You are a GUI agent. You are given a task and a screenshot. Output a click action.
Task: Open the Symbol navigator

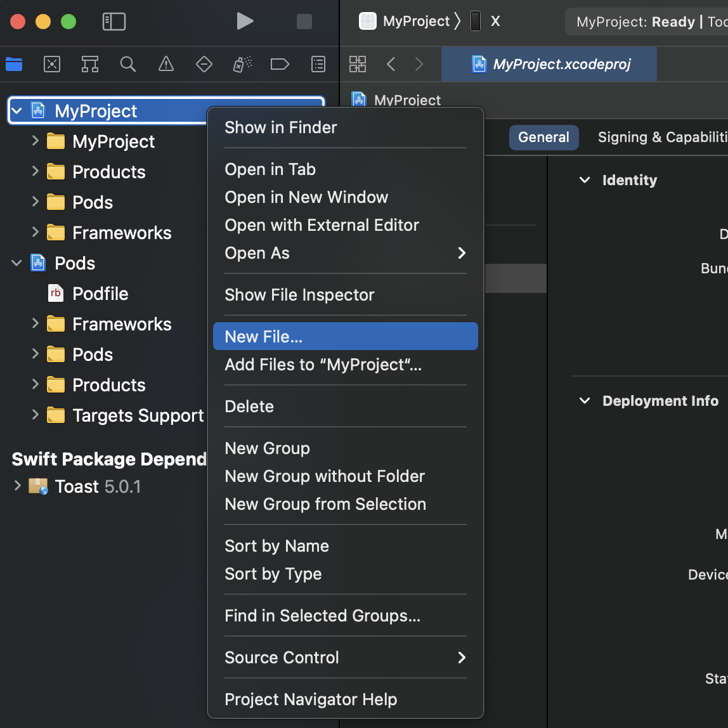click(90, 64)
